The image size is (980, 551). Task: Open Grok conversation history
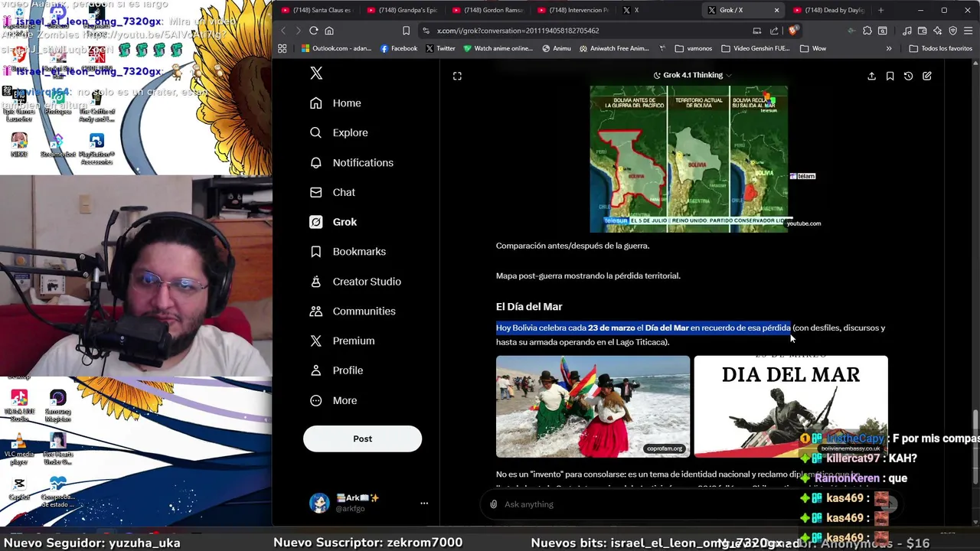click(x=908, y=76)
